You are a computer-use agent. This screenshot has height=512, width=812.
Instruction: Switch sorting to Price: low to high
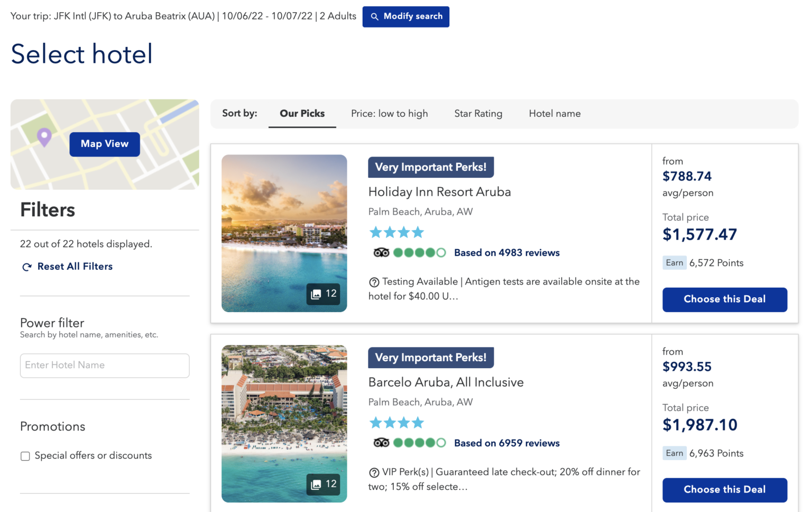pos(390,113)
